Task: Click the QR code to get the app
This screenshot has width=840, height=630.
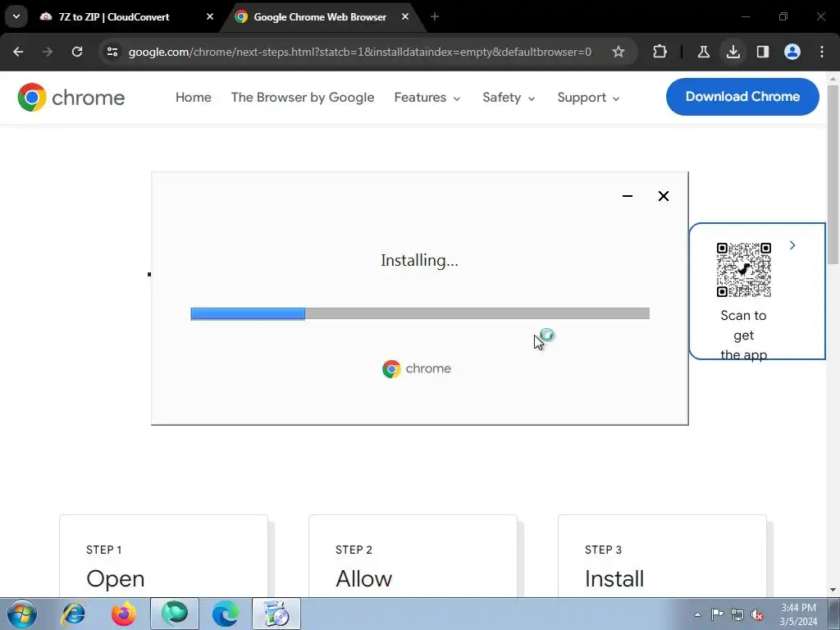Action: pos(743,269)
